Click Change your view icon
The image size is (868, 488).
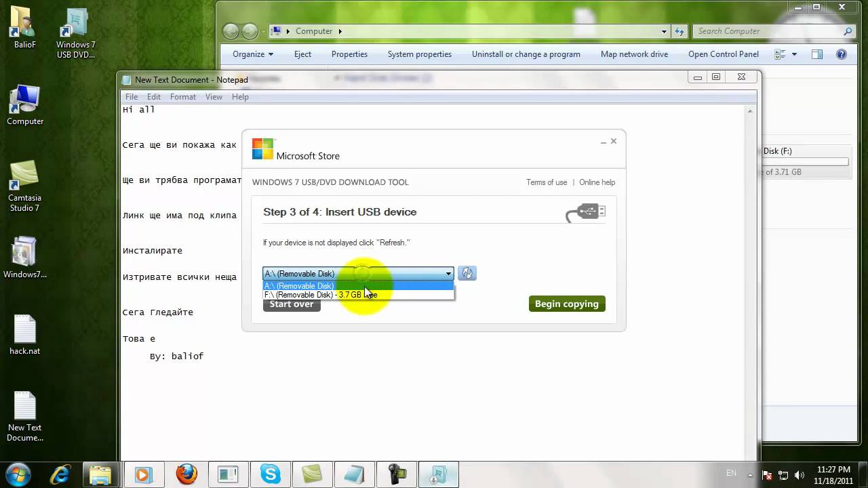coord(780,54)
